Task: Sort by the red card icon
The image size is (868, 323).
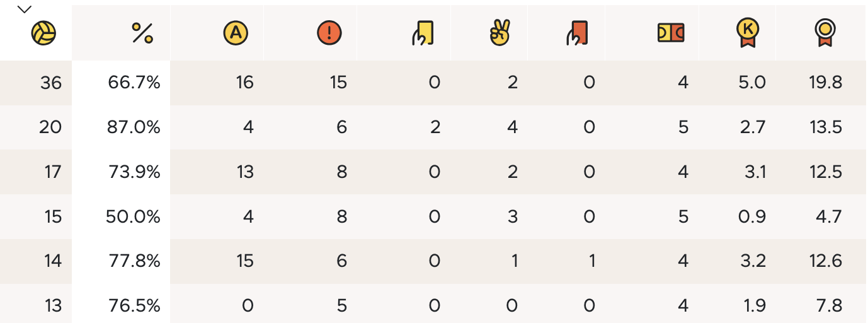Action: 576,33
